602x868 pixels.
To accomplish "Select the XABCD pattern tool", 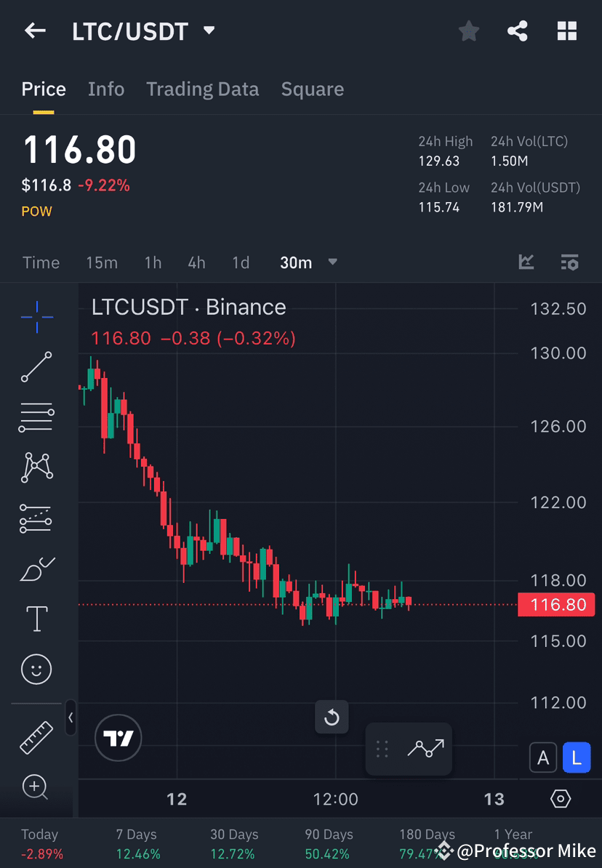I will [x=36, y=467].
